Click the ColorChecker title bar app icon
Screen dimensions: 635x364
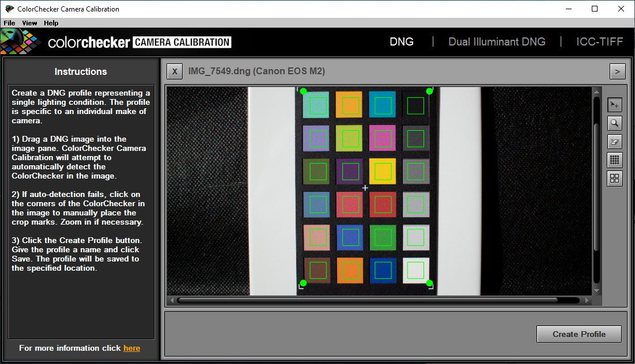point(9,9)
